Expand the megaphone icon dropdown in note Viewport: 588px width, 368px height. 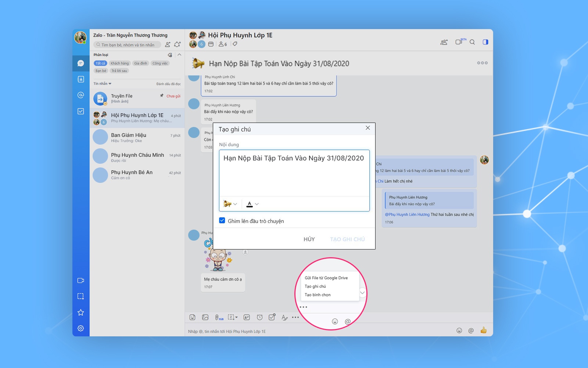(230, 204)
